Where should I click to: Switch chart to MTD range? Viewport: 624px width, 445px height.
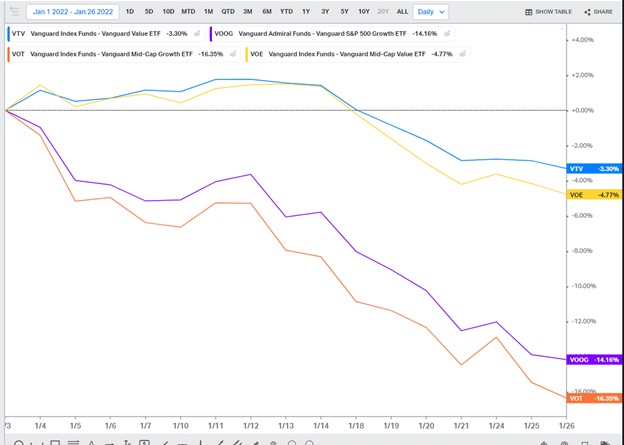click(x=188, y=12)
